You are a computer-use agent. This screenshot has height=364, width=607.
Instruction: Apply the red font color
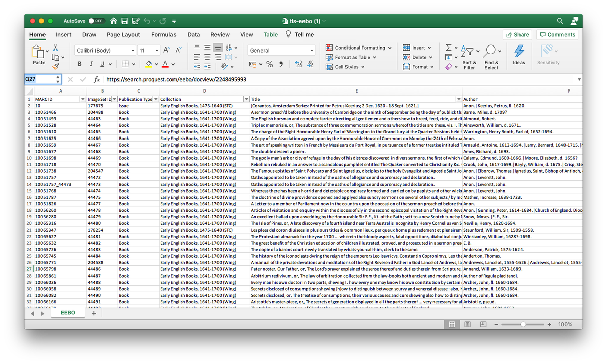pyautogui.click(x=165, y=64)
